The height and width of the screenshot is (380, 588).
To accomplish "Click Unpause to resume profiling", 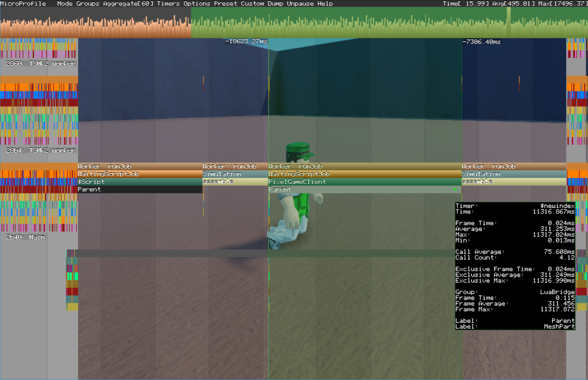I will 300,4.
